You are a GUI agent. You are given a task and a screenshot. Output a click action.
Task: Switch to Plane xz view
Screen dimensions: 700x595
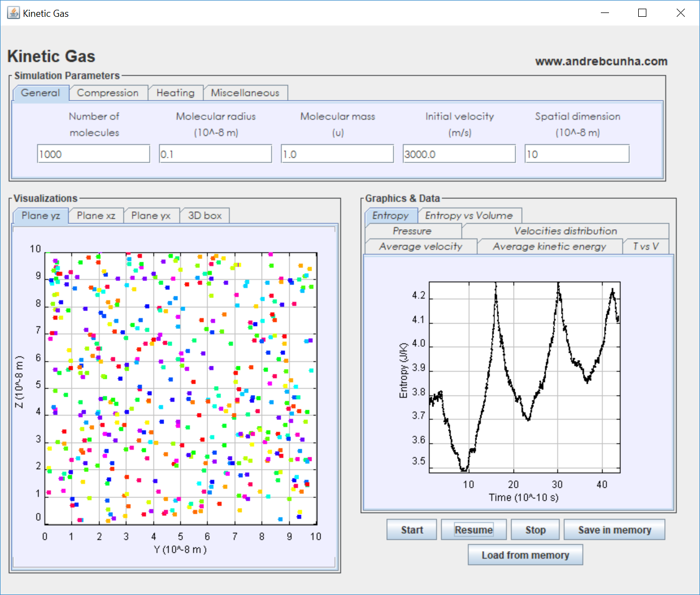click(x=96, y=216)
